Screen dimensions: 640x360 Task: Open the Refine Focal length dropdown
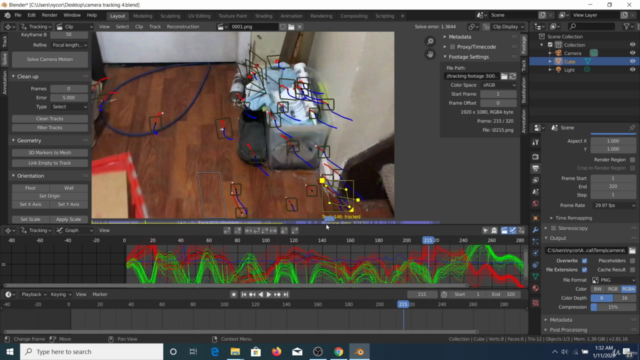69,45
